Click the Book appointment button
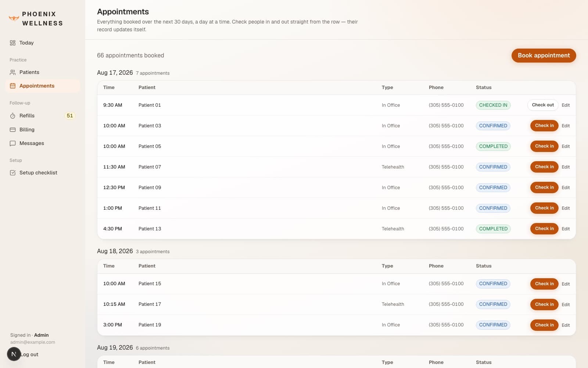The image size is (588, 368). pyautogui.click(x=544, y=55)
